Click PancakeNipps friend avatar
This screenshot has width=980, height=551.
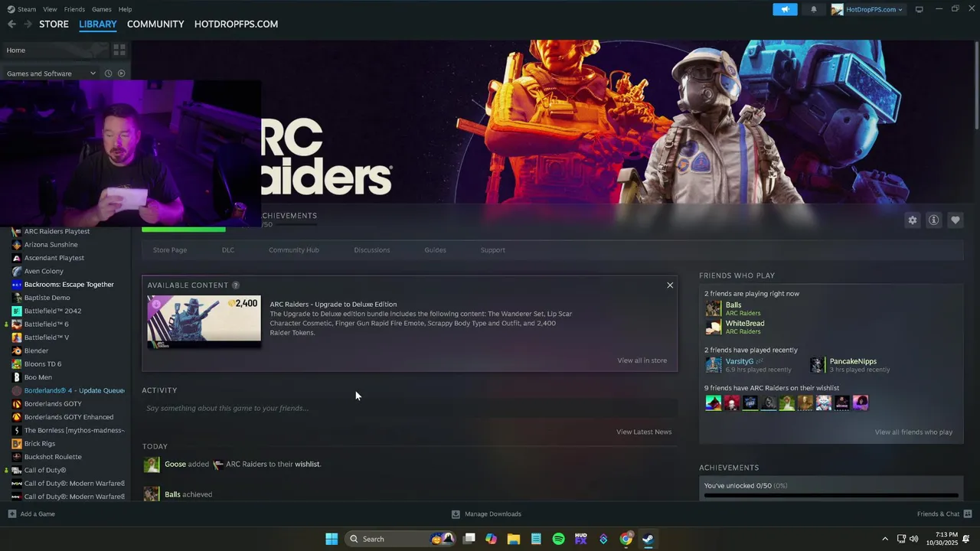[818, 365]
